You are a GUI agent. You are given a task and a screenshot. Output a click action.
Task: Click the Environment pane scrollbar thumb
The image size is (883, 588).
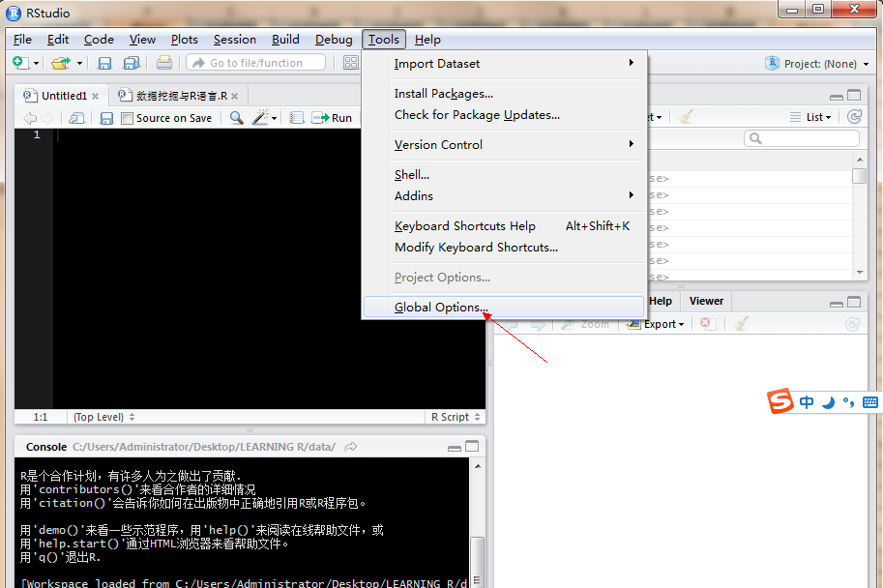click(x=860, y=176)
